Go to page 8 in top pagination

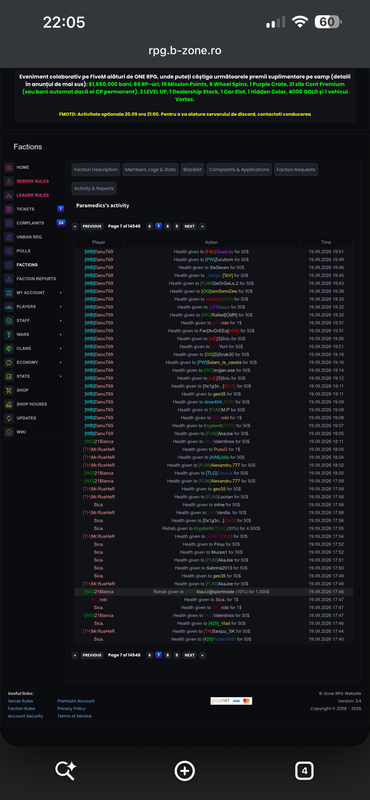(167, 226)
